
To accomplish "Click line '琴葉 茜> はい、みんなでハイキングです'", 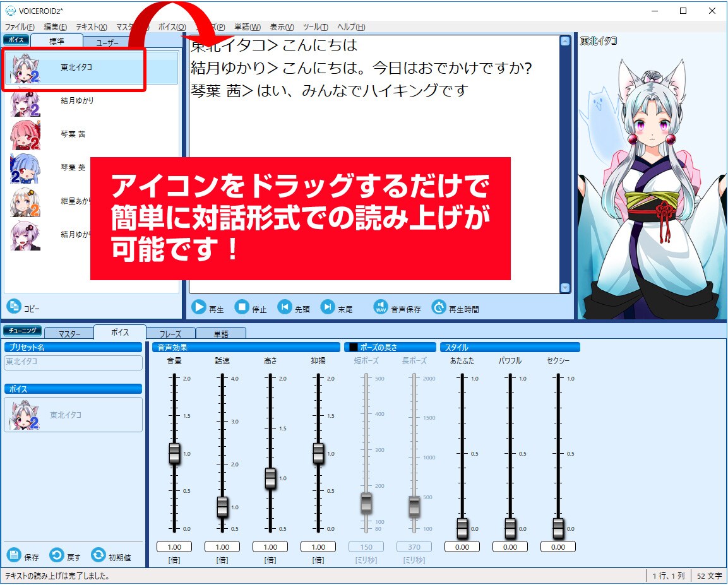I will (x=329, y=90).
